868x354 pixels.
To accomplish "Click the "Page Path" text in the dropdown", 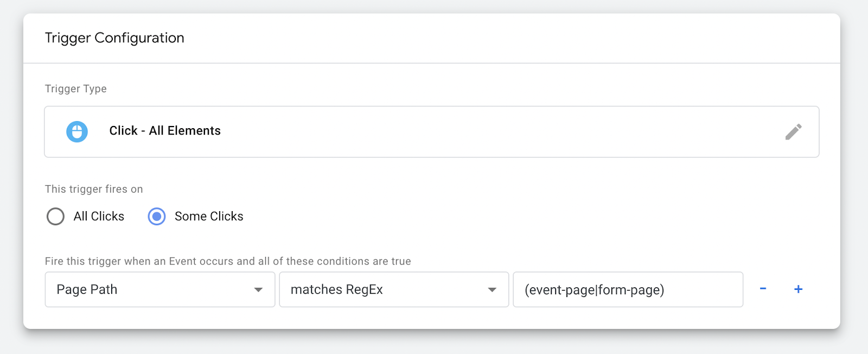I will pos(87,289).
